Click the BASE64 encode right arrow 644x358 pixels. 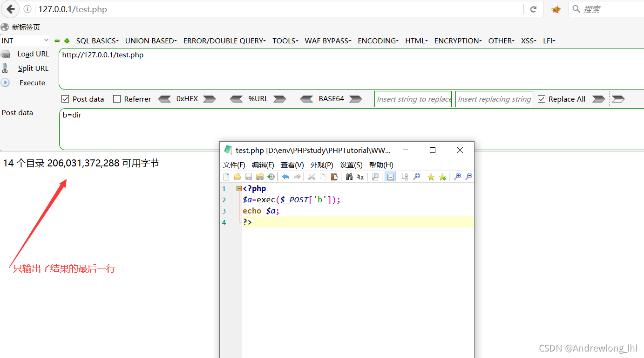pos(356,99)
